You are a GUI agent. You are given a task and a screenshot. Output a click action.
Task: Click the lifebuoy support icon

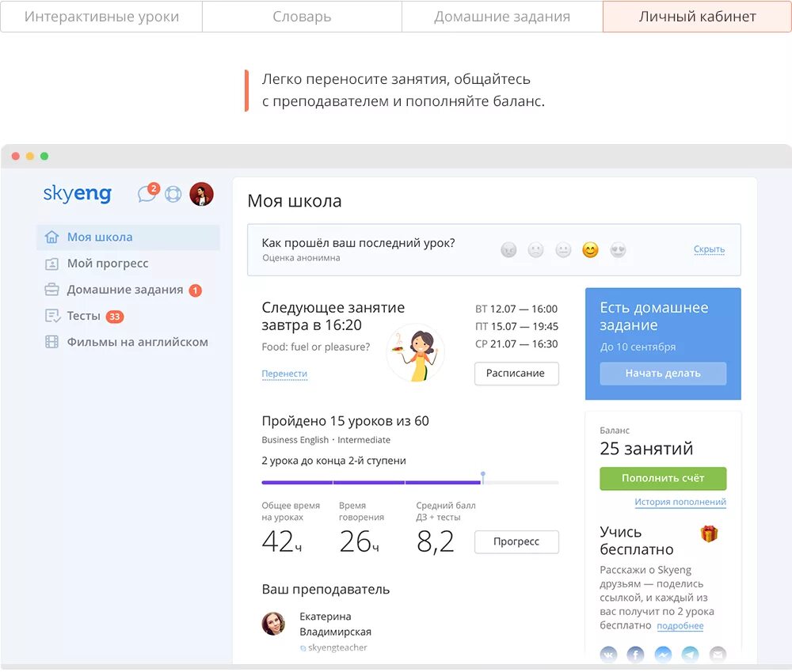coord(173,195)
